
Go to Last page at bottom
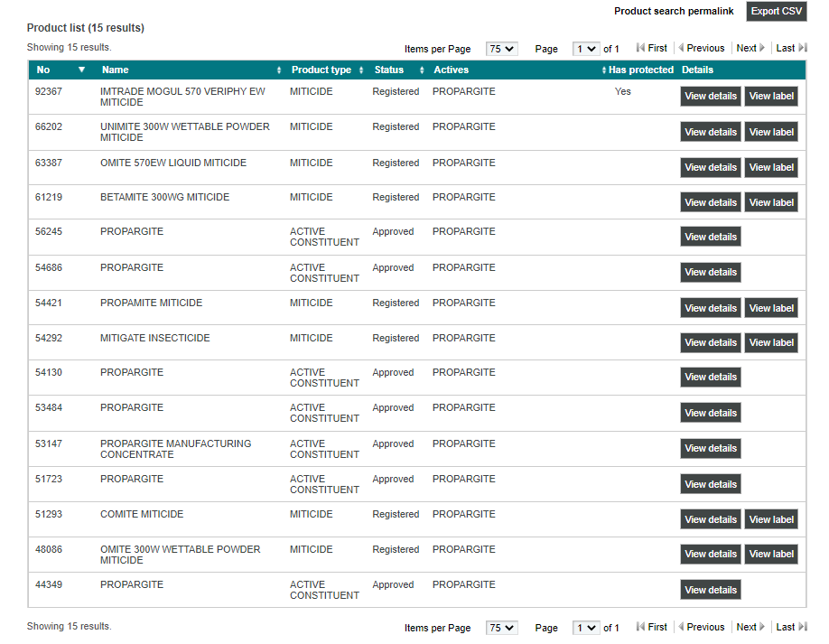[791, 627]
